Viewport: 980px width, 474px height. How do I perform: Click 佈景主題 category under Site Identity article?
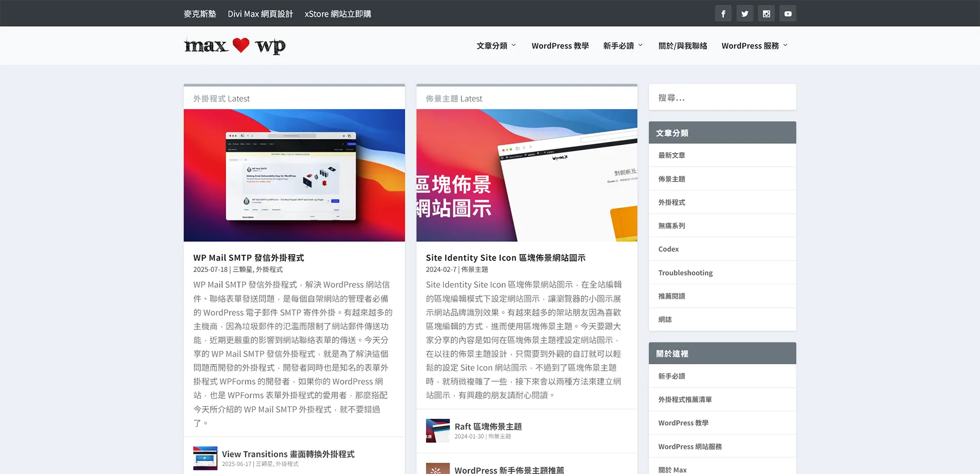pos(475,269)
